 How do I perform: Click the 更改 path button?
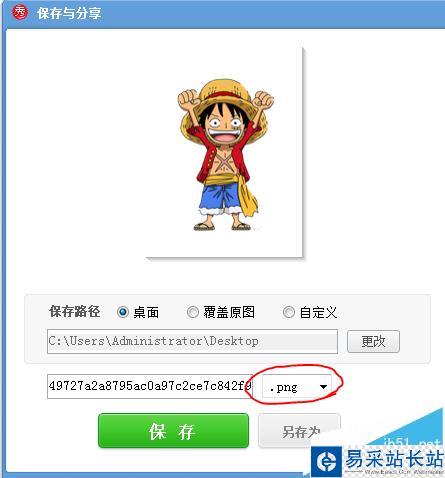(373, 341)
